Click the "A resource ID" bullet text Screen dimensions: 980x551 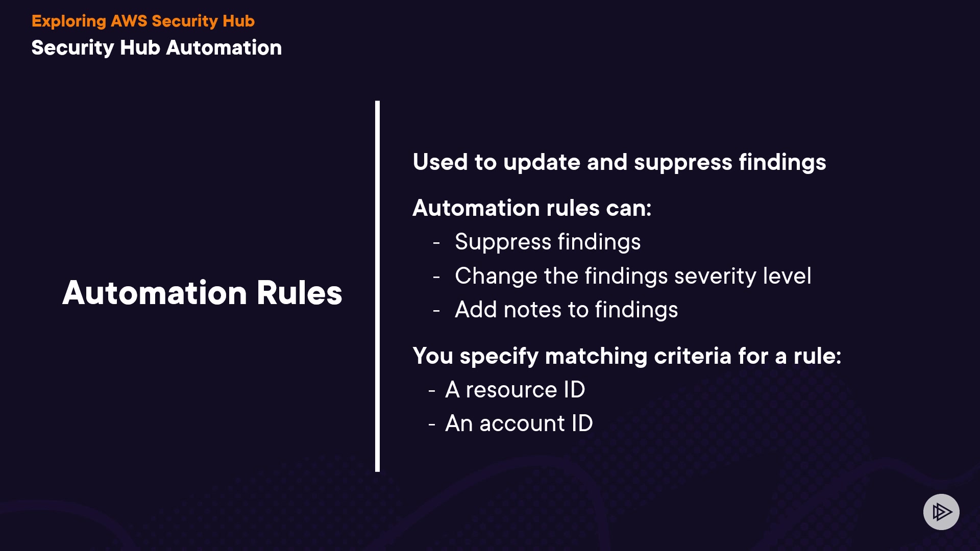pyautogui.click(x=515, y=390)
